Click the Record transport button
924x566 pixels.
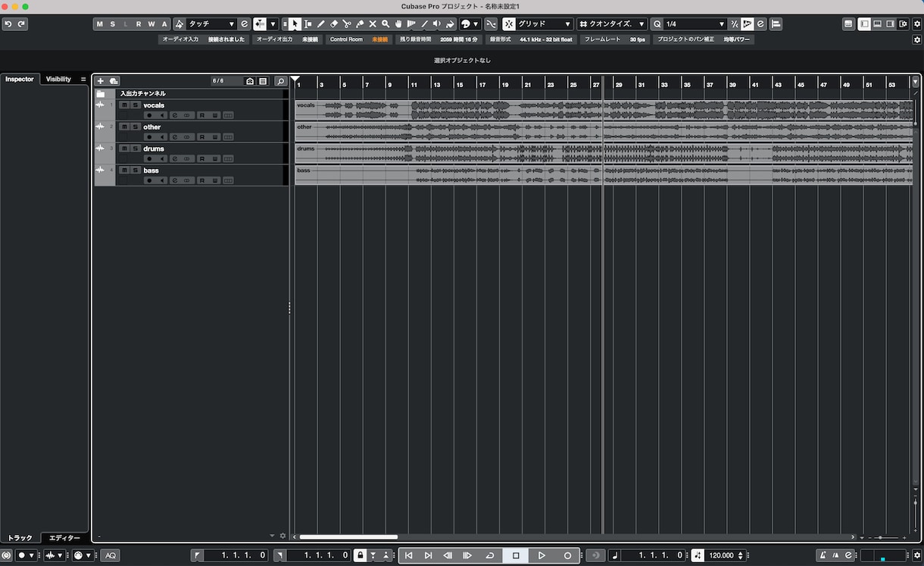tap(567, 555)
